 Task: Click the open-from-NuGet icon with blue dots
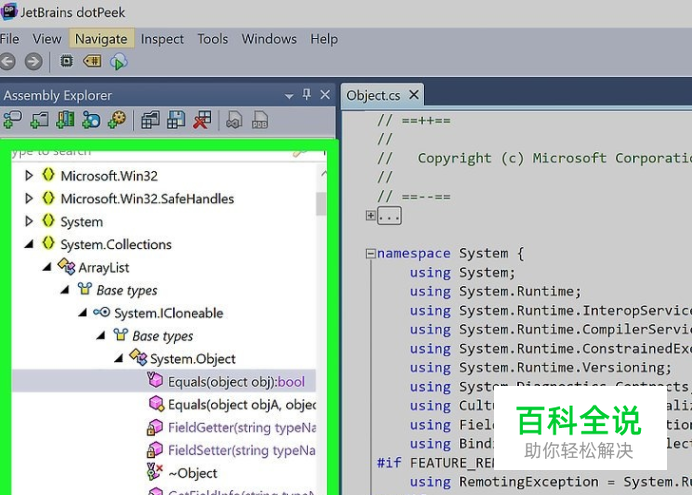tap(91, 120)
